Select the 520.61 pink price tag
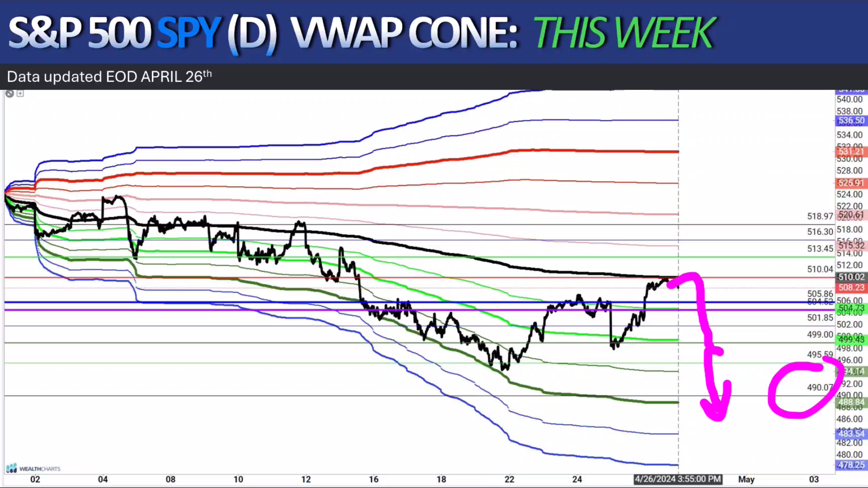The image size is (868, 488). coord(851,214)
